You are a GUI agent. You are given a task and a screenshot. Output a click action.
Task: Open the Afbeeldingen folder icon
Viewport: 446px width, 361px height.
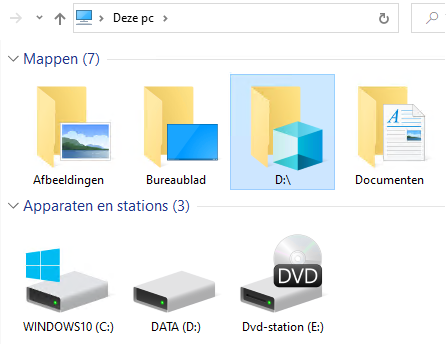point(73,127)
